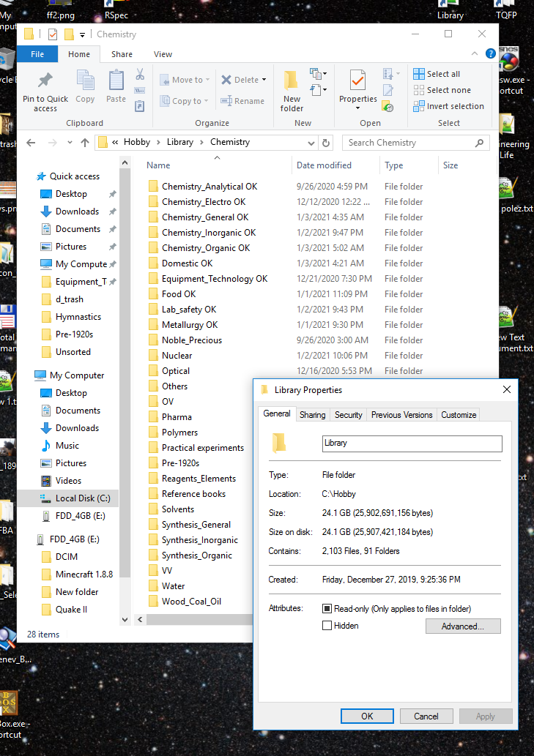Toggle the Read-only attribute checkbox
Screen dimensions: 534x756
pos(327,609)
